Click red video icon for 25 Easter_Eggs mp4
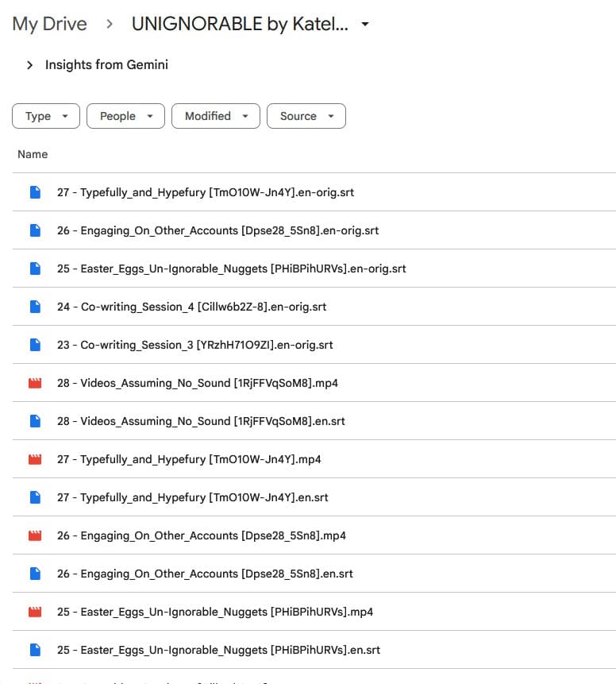 pos(35,612)
